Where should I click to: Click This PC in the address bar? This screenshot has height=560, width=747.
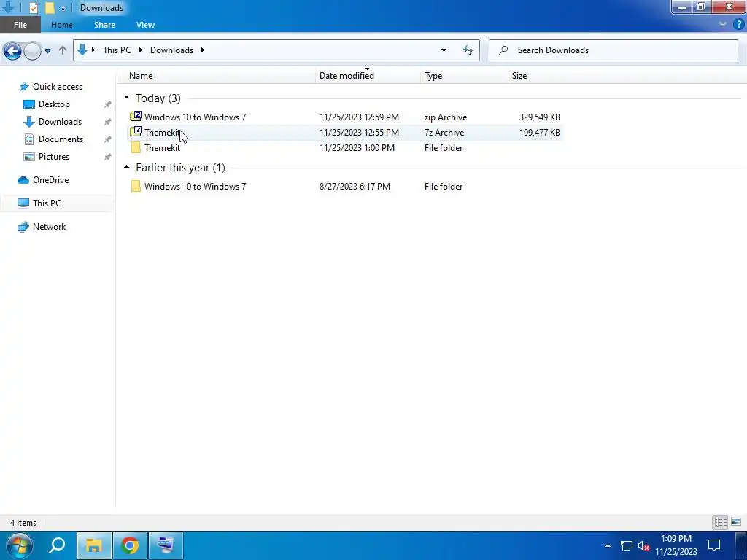pos(117,50)
